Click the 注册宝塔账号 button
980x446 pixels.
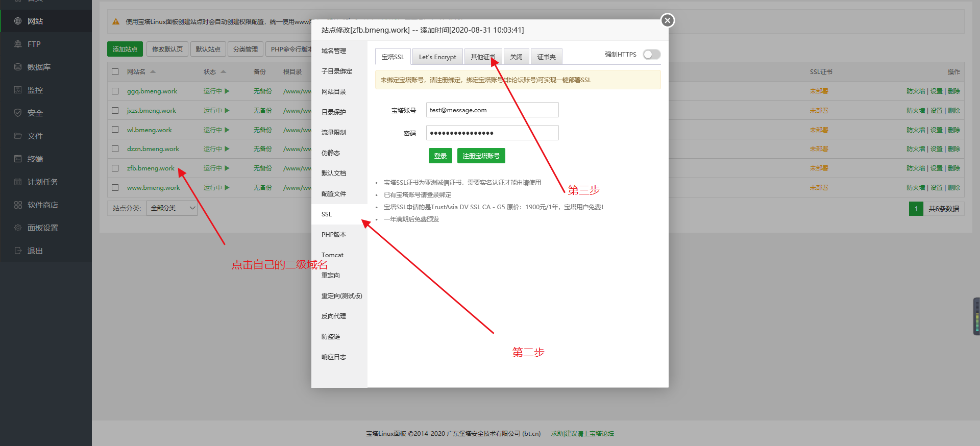tap(481, 156)
